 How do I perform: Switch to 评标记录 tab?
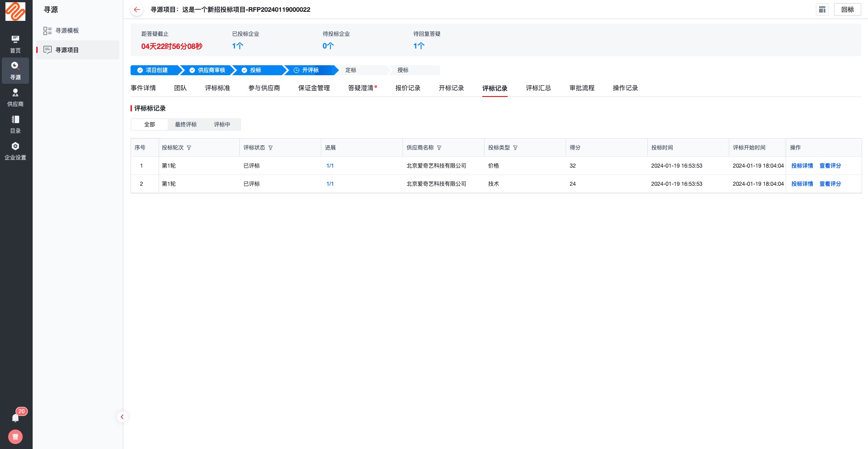[495, 88]
